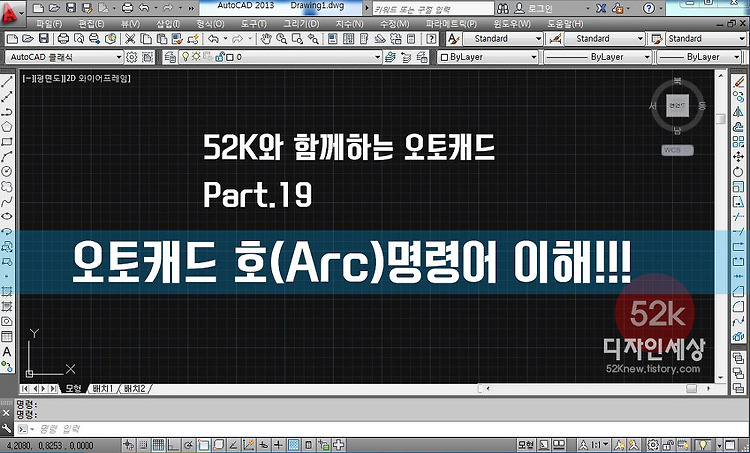Click the WCS button under ViewCube

[x=677, y=150]
